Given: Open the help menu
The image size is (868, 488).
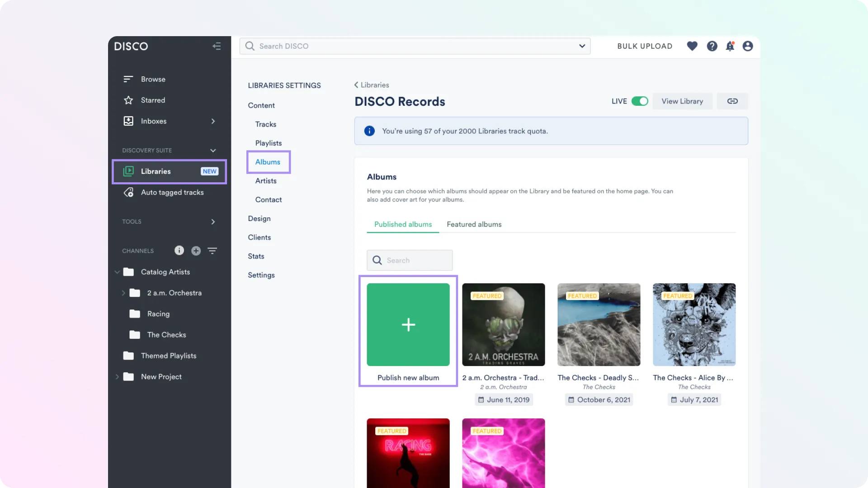Looking at the screenshot, I should [712, 46].
